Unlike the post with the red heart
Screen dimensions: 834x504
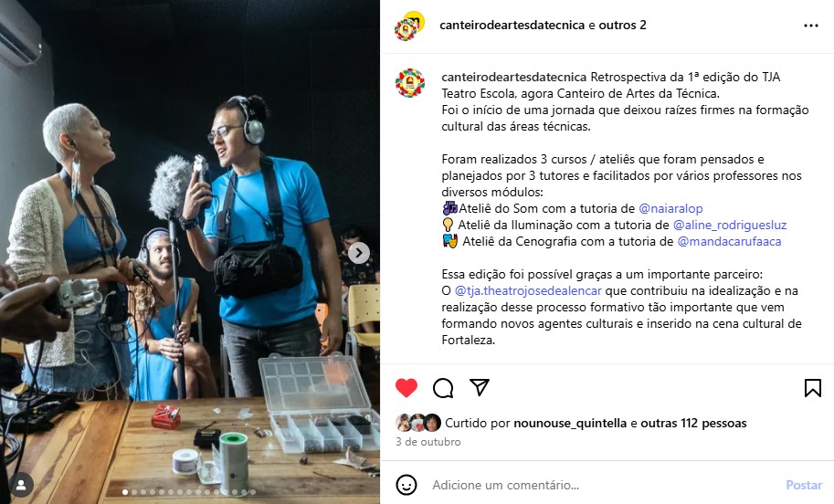click(x=406, y=387)
